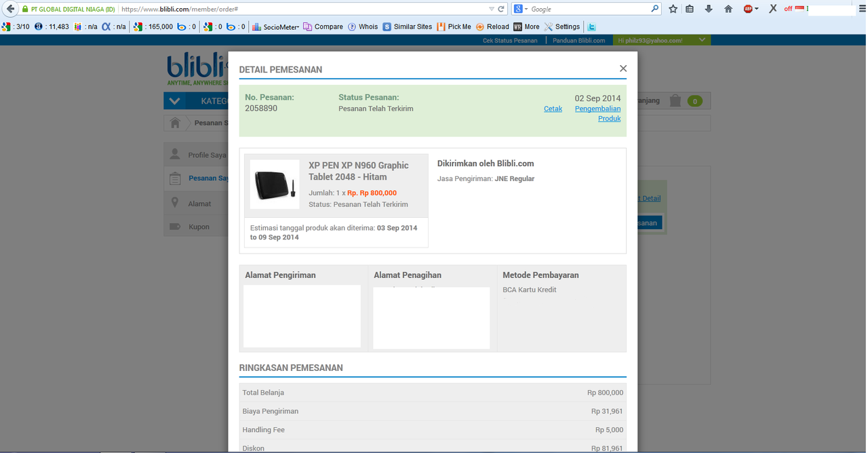Open Similar Sites from the toolbar
Screen dimensions: 868x453
click(x=408, y=26)
